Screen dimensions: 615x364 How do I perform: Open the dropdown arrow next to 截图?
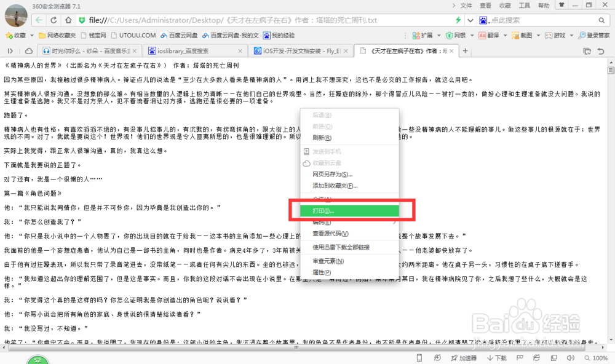pyautogui.click(x=538, y=35)
